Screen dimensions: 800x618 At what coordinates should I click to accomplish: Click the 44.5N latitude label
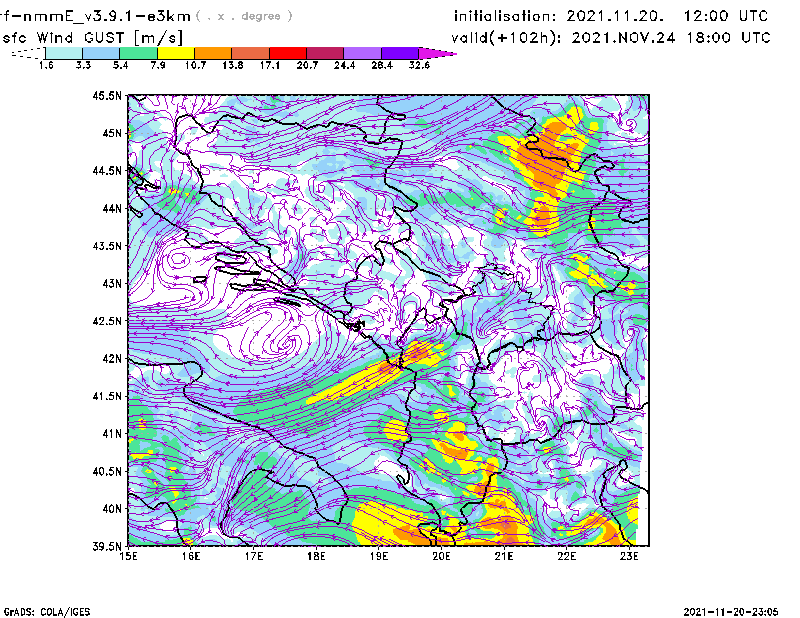107,170
